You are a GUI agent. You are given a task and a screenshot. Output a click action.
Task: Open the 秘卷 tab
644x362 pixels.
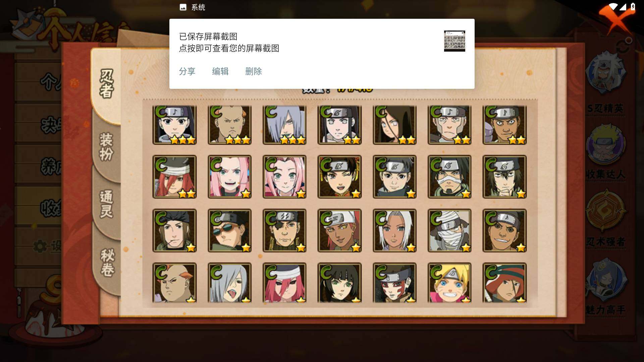[x=107, y=262]
